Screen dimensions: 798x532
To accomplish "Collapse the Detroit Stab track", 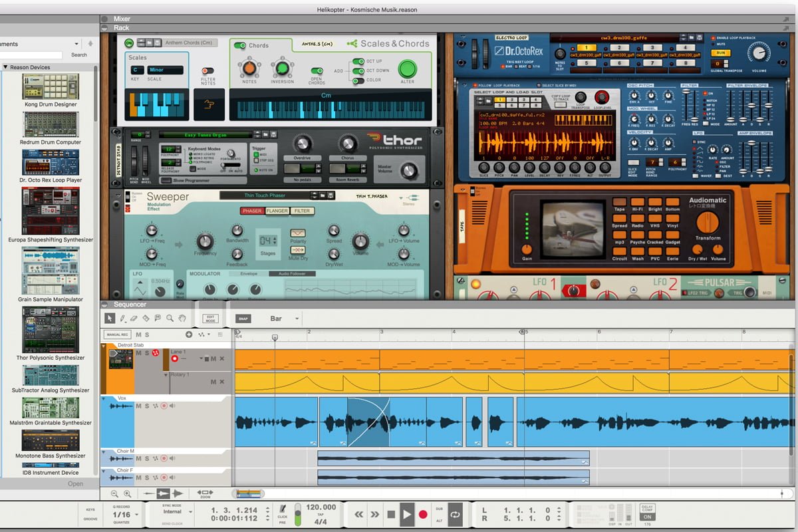I will coord(104,346).
